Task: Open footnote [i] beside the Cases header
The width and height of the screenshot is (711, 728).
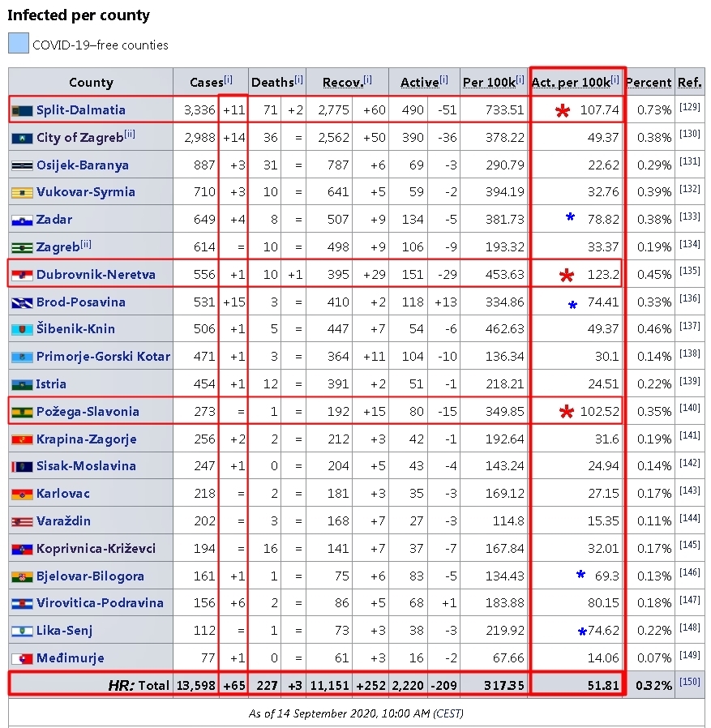Action: [x=228, y=79]
